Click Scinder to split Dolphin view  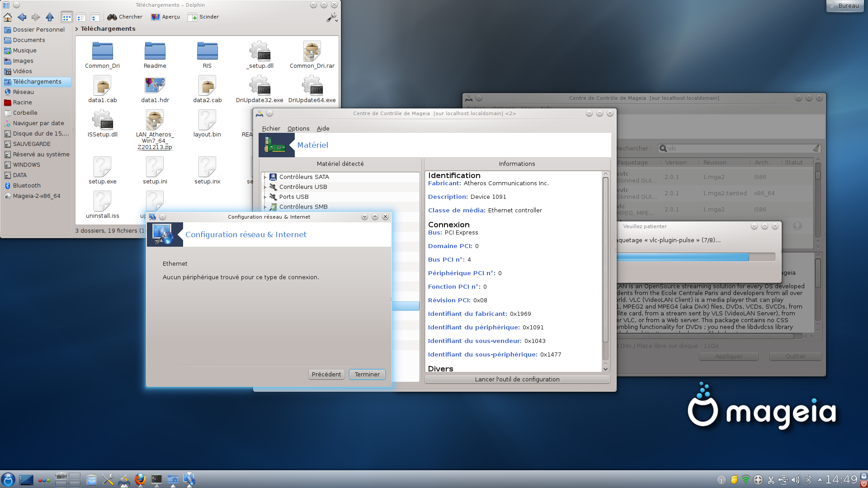coord(204,17)
